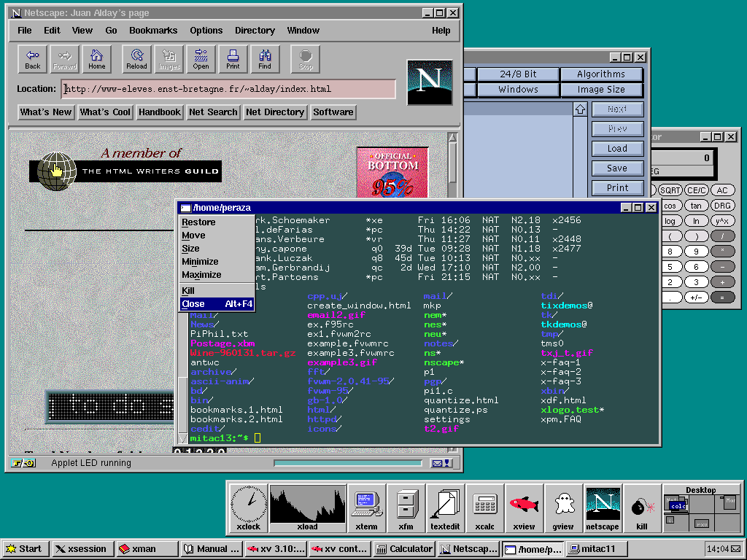Click the Back button in Netscape toolbar
Screen dimensions: 747x560
point(33,59)
